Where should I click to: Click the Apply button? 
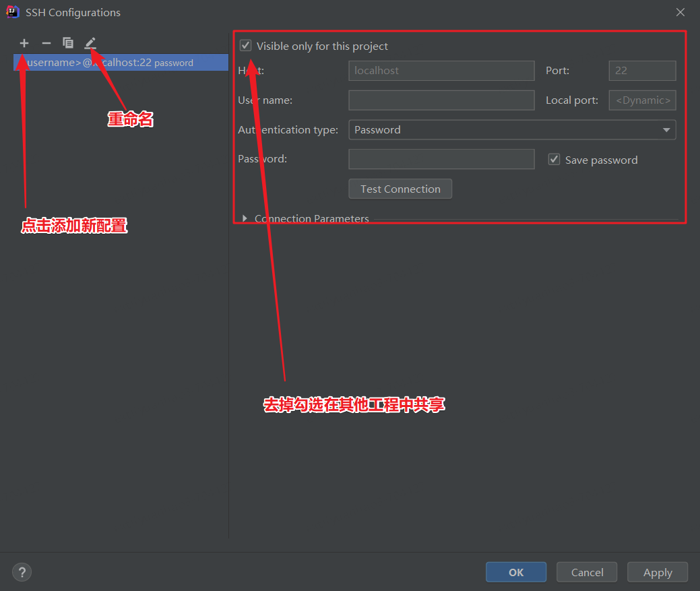[658, 572]
